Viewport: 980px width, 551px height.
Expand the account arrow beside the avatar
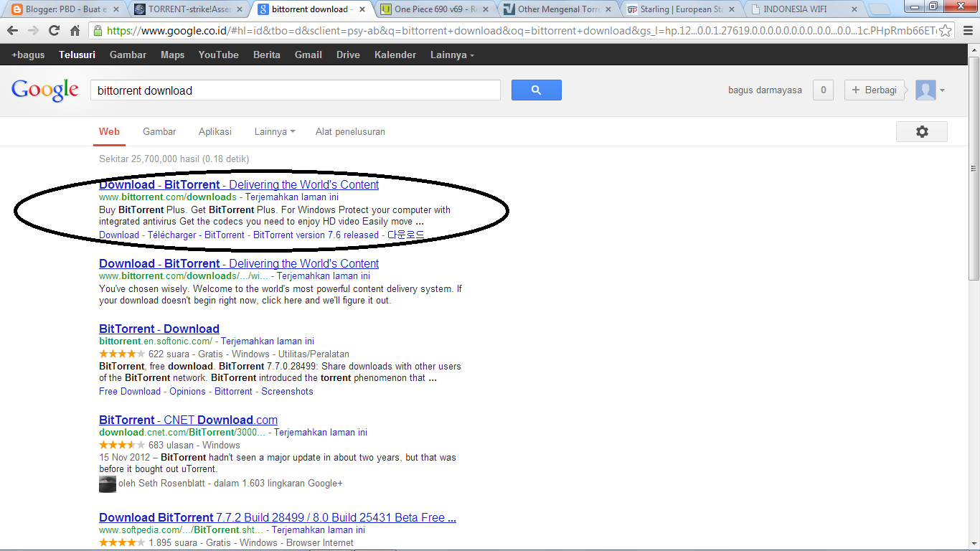(942, 90)
